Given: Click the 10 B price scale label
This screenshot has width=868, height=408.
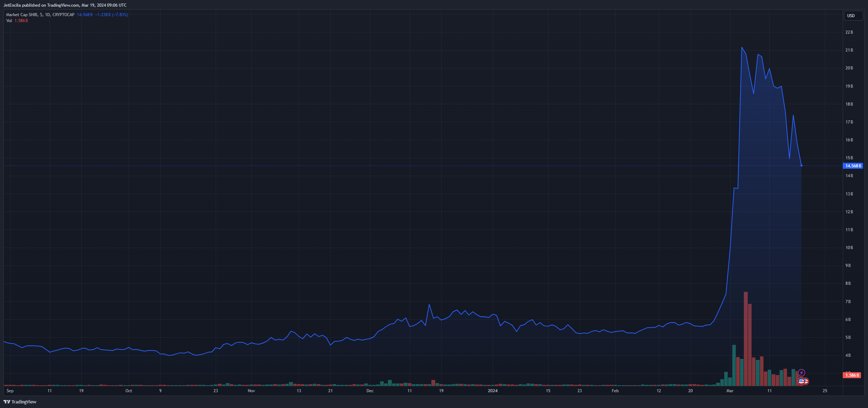Looking at the screenshot, I should click(x=849, y=248).
